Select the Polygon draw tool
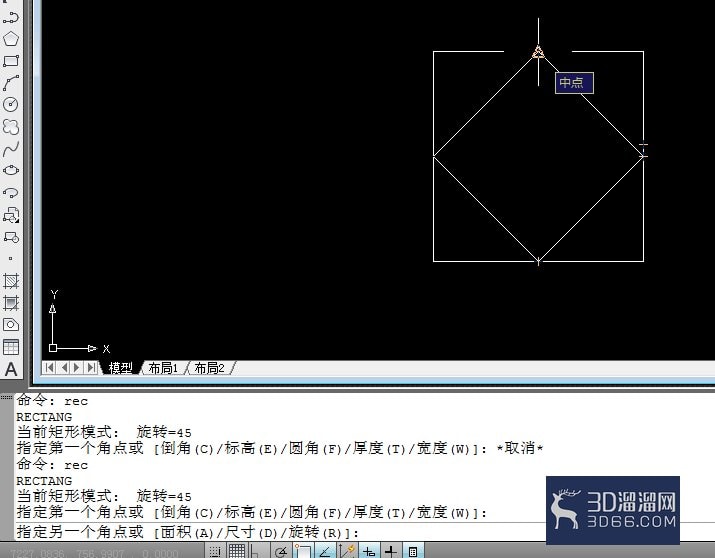715x558 pixels. [11, 39]
